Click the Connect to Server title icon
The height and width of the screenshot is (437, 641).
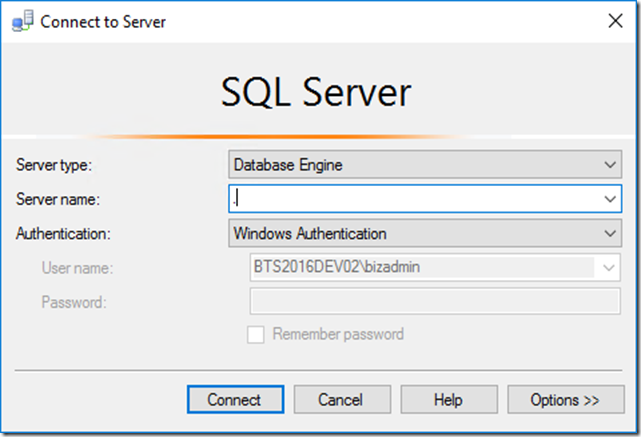[x=22, y=21]
